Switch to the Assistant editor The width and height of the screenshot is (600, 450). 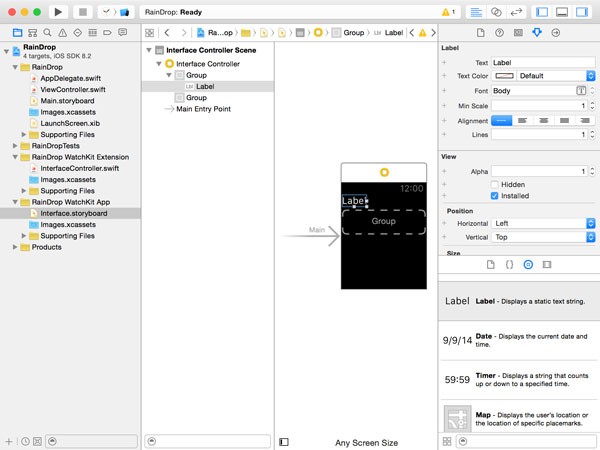tap(496, 12)
